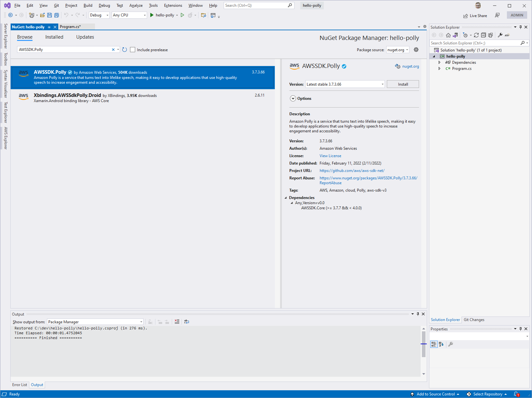
Task: Open Properties wrench icon in Solution Explorer
Action: (x=500, y=35)
